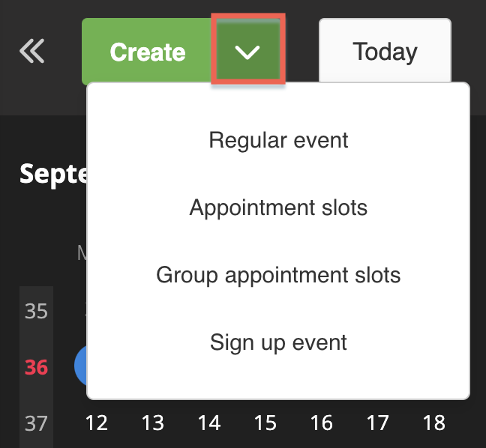Pick Group appointment slots option

[278, 275]
